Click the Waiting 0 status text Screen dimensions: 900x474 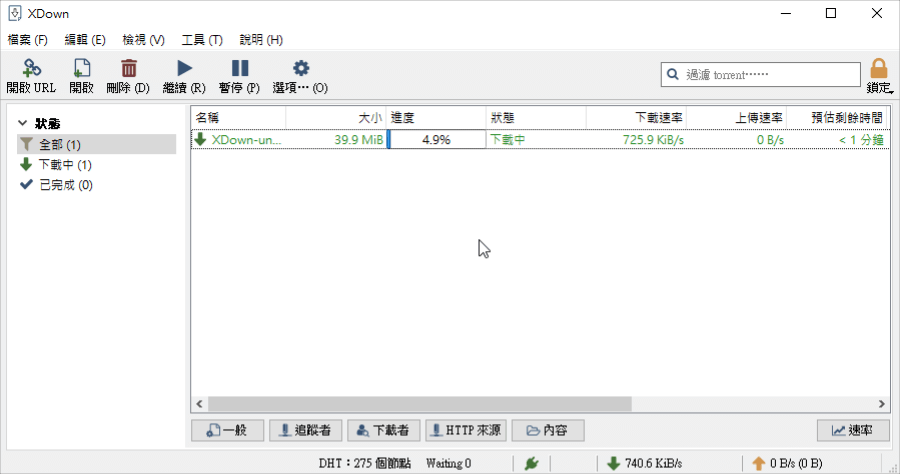448,463
